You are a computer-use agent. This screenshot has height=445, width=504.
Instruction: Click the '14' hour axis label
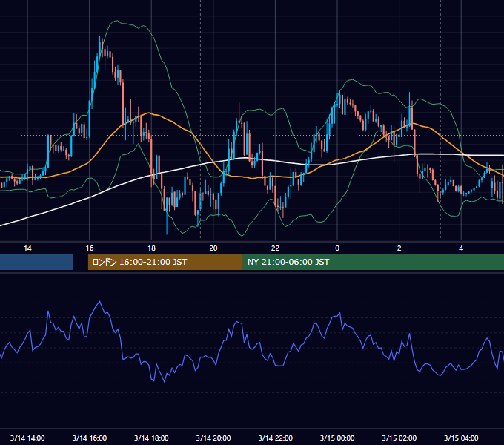(27, 248)
